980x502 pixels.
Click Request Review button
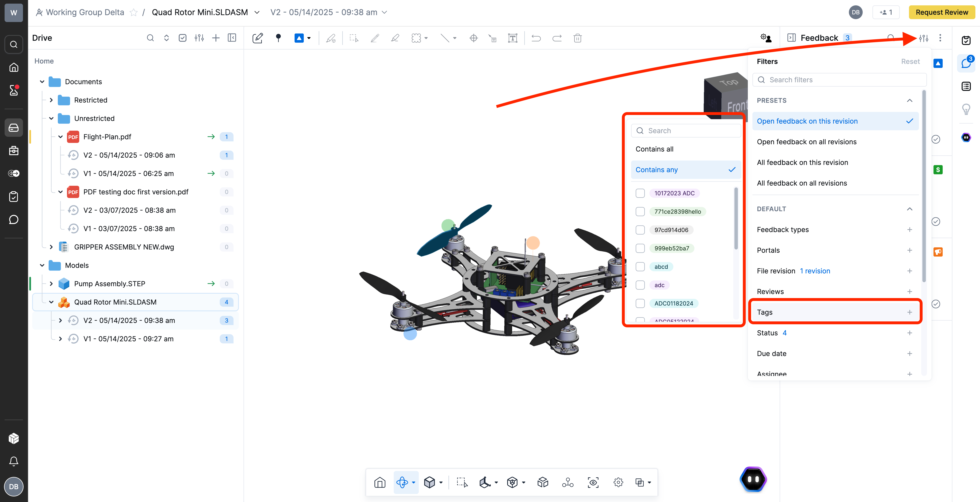(942, 12)
